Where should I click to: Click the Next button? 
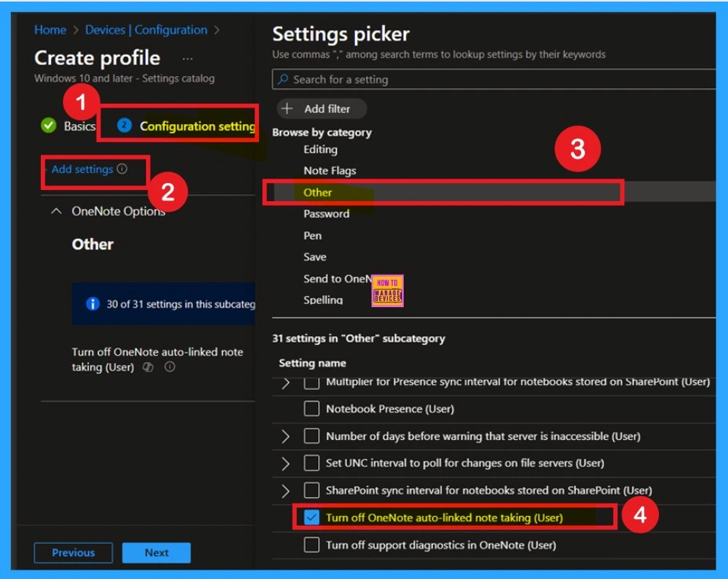click(156, 552)
